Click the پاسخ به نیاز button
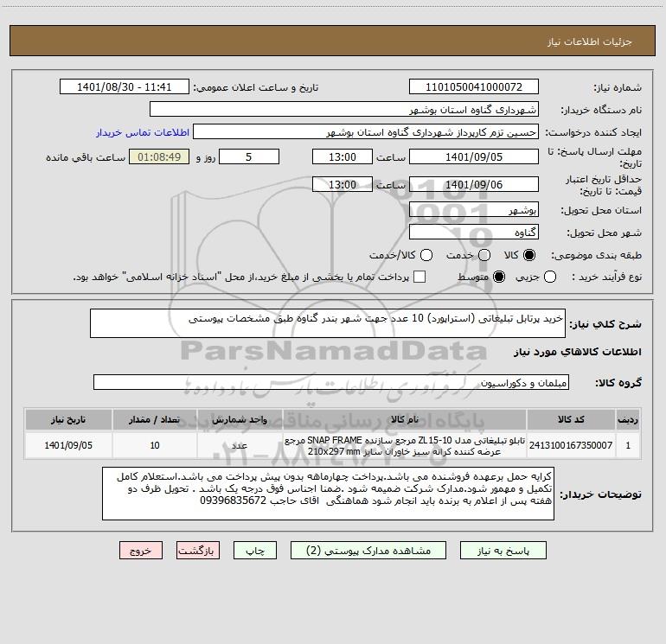This screenshot has width=666, height=644. pos(503,551)
